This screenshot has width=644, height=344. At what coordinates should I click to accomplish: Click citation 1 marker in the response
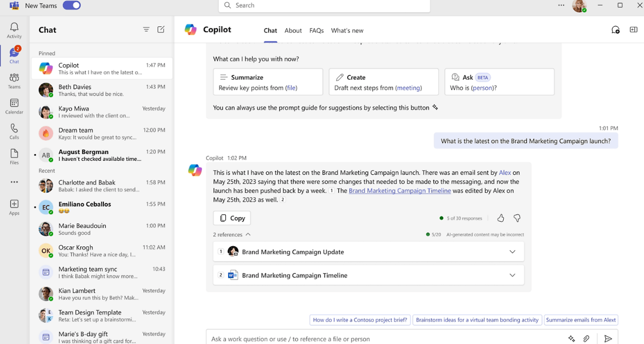click(332, 190)
